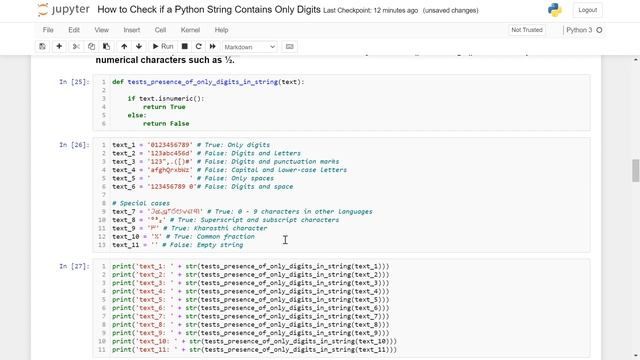Click the 'if text.isnumeric():' line

point(166,98)
